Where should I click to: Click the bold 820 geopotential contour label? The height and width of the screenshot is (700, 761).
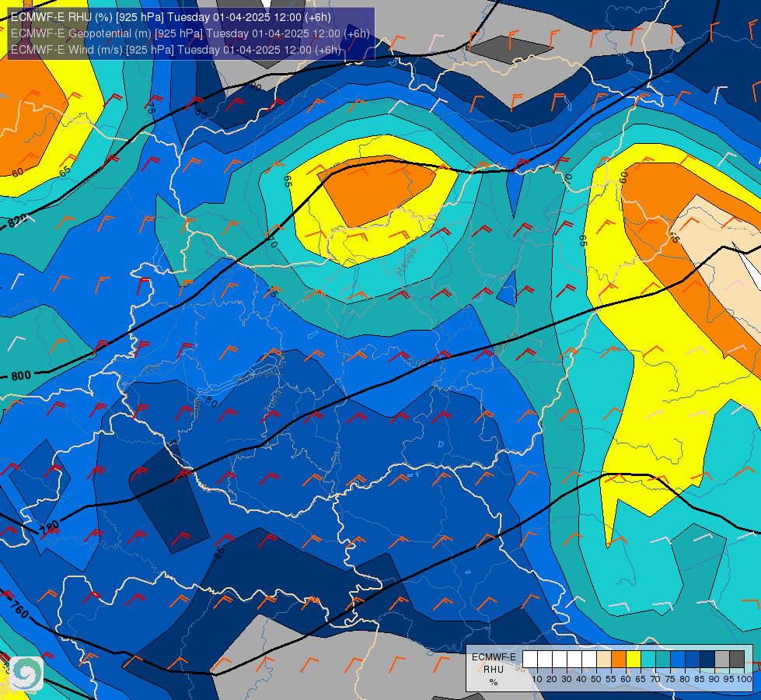tap(18, 222)
